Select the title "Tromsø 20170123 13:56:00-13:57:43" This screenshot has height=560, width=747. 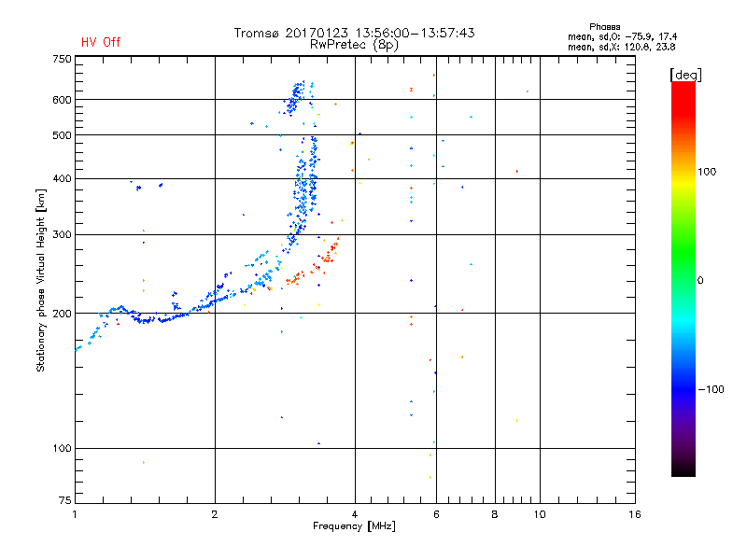(x=354, y=33)
